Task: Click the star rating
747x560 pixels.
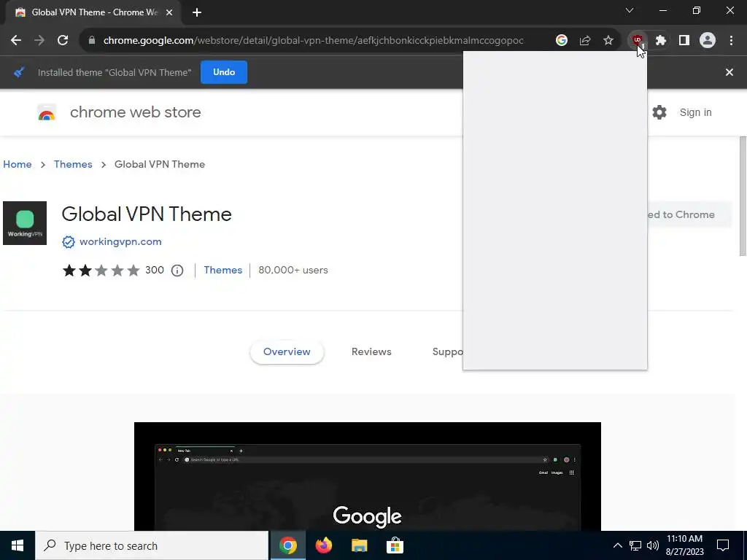Action: (x=101, y=271)
